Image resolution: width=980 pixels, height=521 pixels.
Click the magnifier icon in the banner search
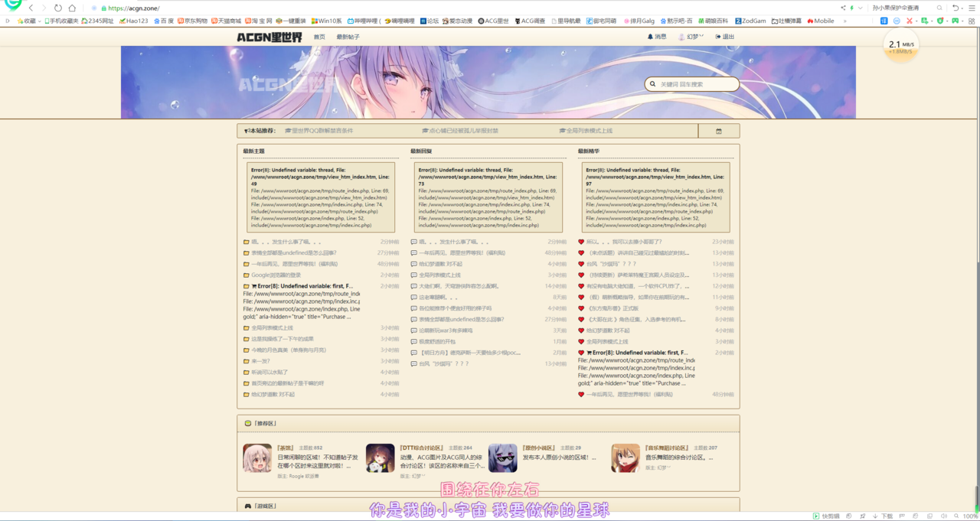(652, 84)
